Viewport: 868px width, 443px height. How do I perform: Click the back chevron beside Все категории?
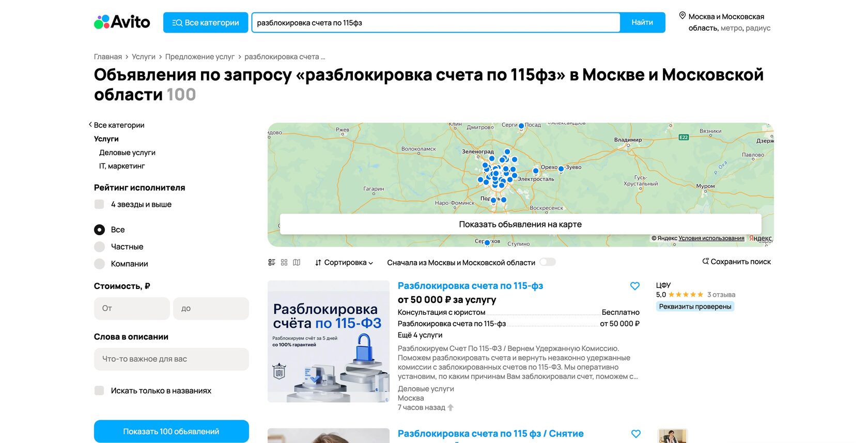(90, 125)
